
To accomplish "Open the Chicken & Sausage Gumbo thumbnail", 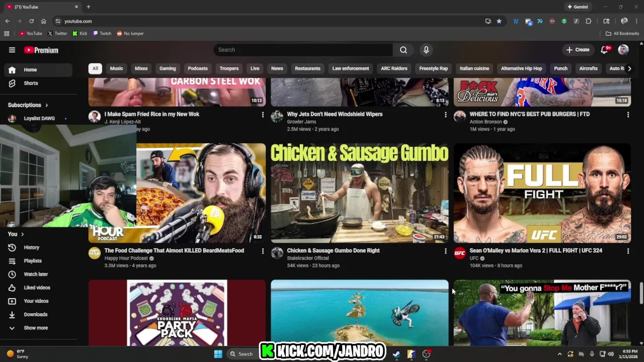I will (360, 193).
